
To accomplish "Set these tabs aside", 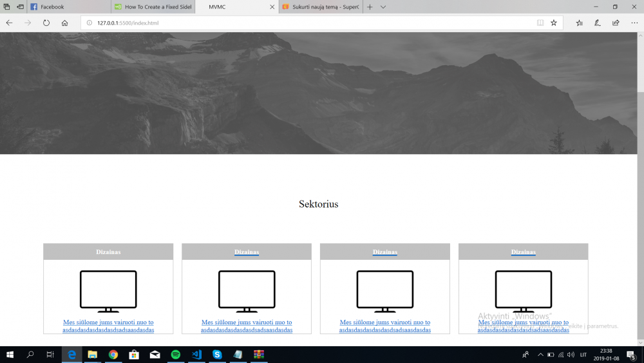I will [x=20, y=7].
